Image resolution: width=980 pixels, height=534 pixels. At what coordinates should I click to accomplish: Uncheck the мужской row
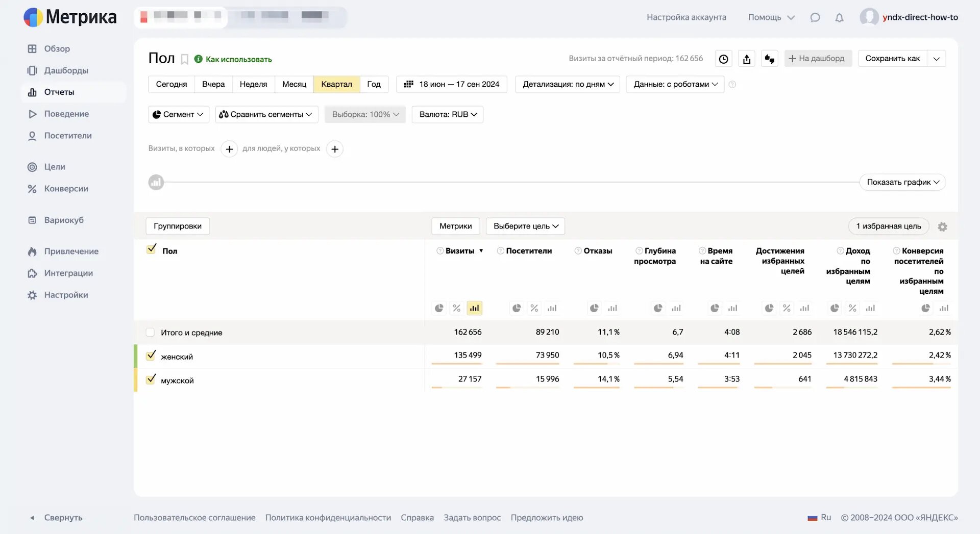click(x=151, y=380)
